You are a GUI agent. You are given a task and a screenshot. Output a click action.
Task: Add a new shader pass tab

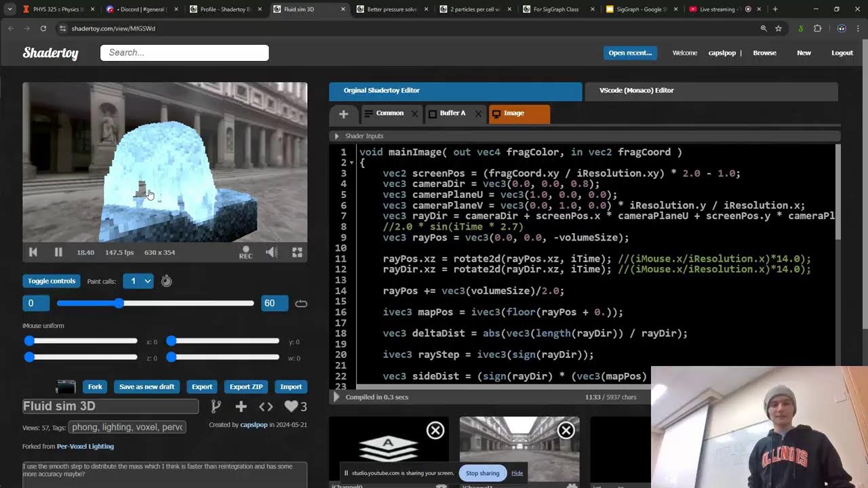point(344,114)
